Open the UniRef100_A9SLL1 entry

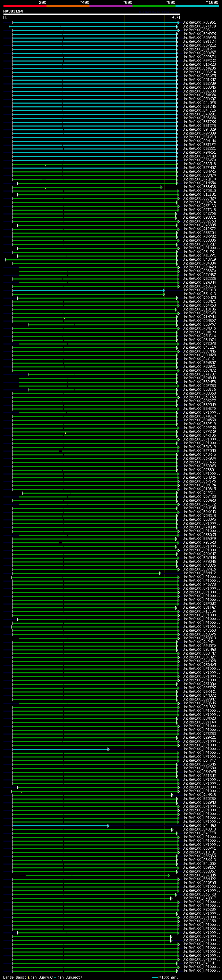pos(199,30)
